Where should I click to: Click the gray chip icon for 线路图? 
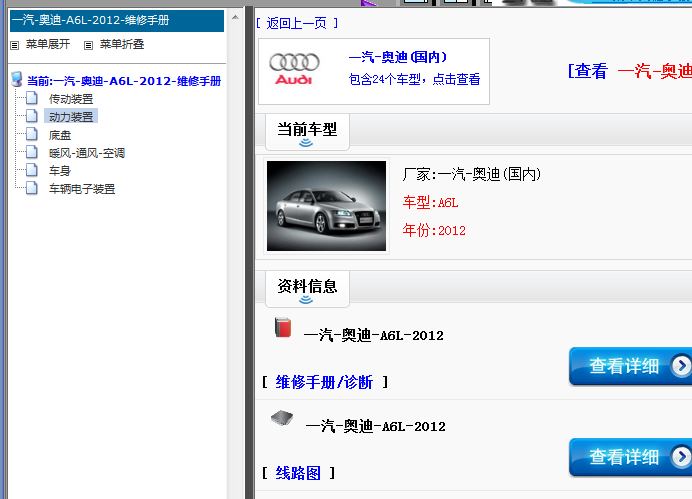[282, 418]
